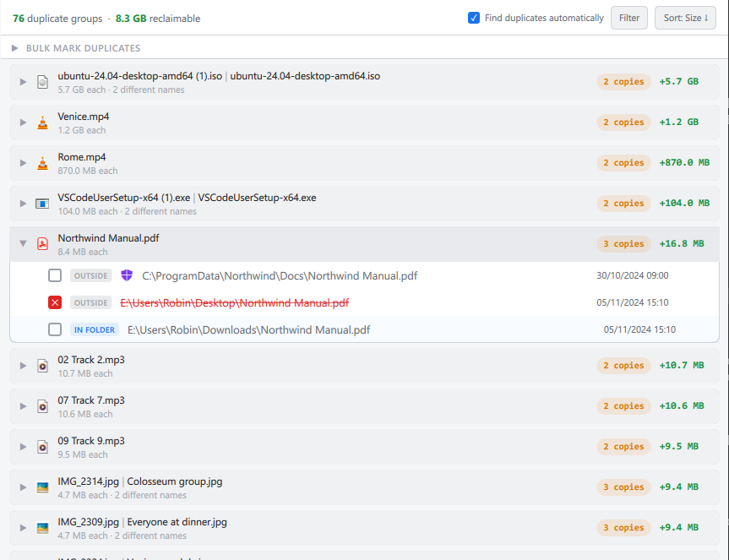Screen dimensions: 729x560
Task: Expand the IMG_2314.jpg Colosseum group
Action: tap(23, 487)
